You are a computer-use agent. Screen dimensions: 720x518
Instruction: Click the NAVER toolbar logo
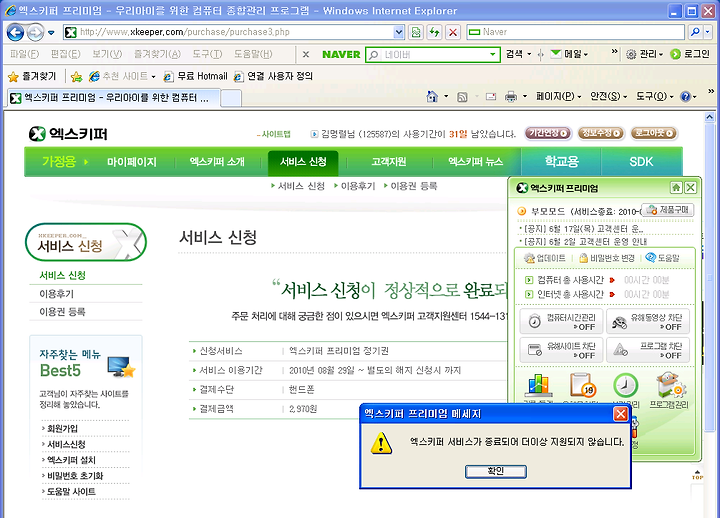(341, 54)
